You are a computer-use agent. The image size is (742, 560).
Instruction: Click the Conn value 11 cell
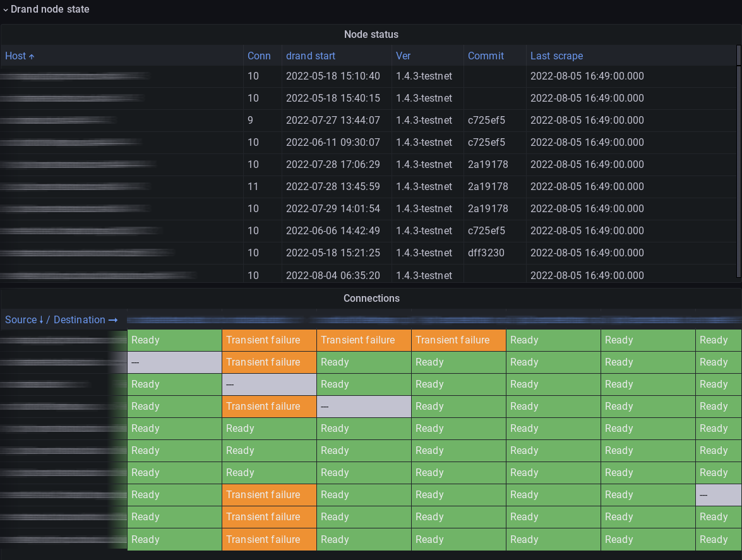click(253, 186)
